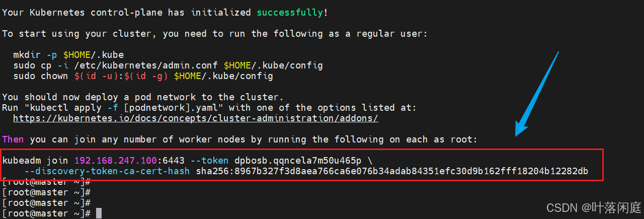
Task: Click the third [root@master ~]# prompt
Action: pos(46,203)
